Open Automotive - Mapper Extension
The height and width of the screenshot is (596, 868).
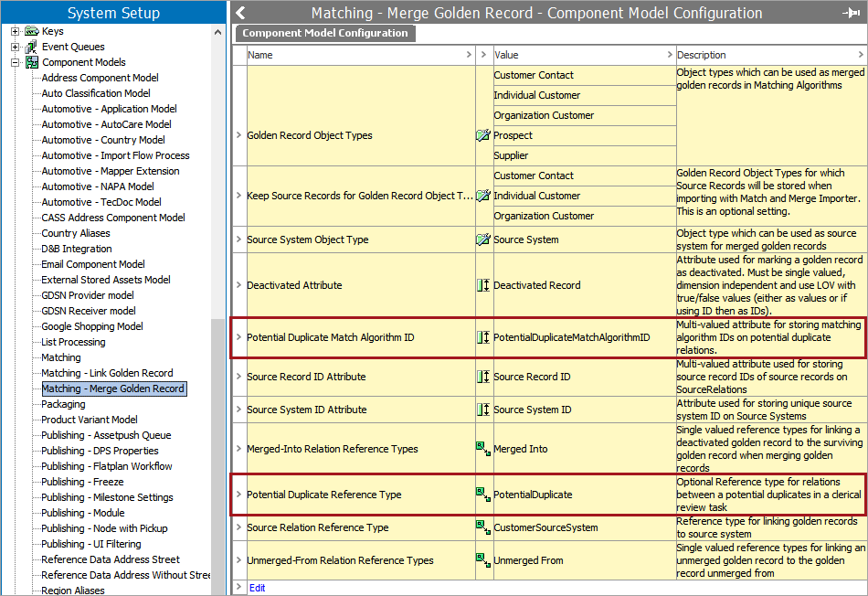pyautogui.click(x=111, y=171)
